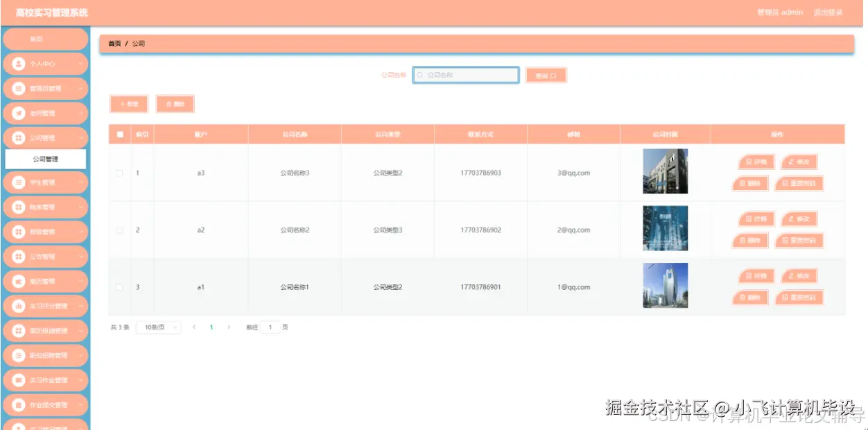Check the box for row a2

pyautogui.click(x=119, y=230)
